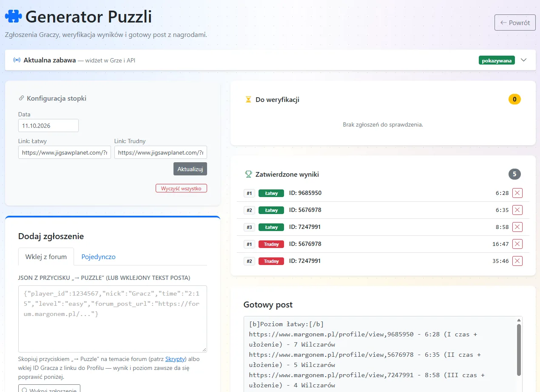Click the Generator Puzzli page title
Screen dimensions: 540x392
88,17
